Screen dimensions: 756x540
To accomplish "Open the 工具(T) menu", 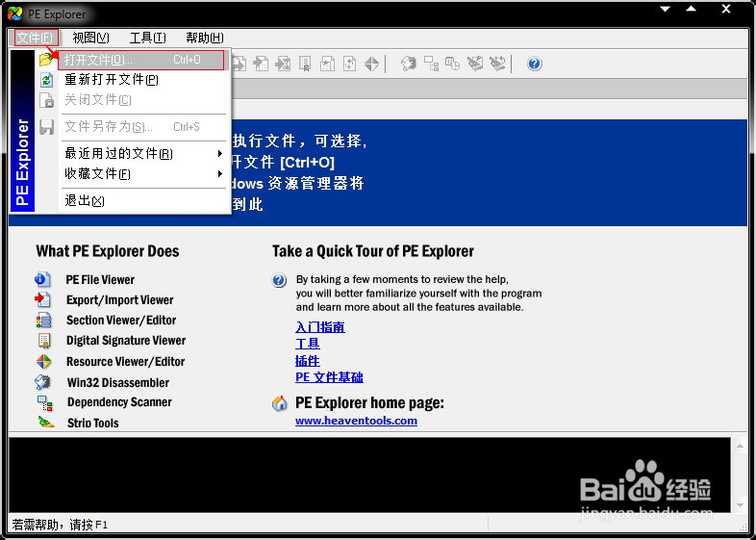I will (x=147, y=38).
